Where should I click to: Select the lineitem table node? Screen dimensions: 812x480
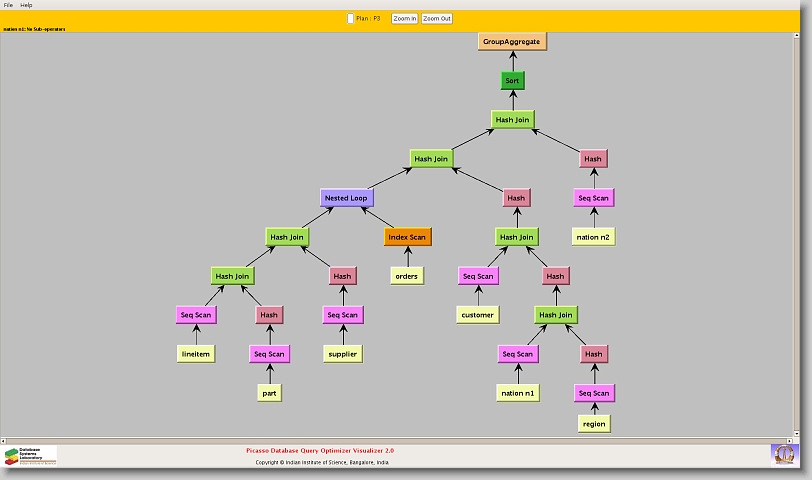point(195,354)
